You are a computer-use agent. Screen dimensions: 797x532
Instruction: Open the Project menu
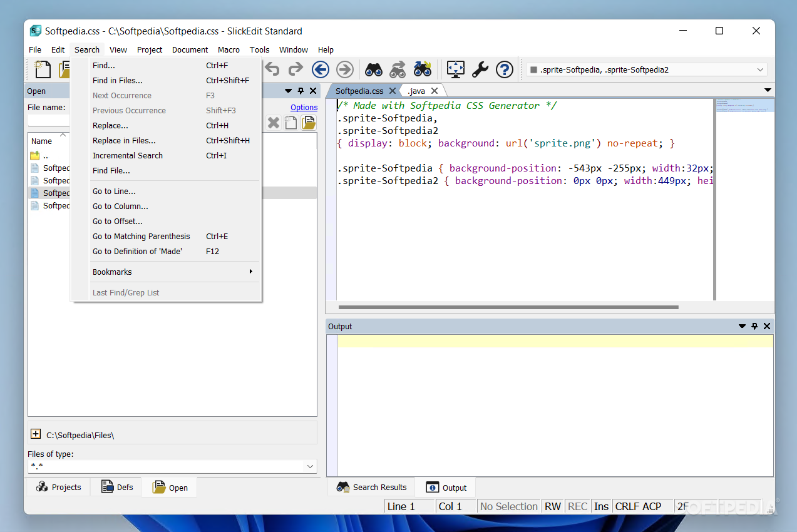[150, 49]
